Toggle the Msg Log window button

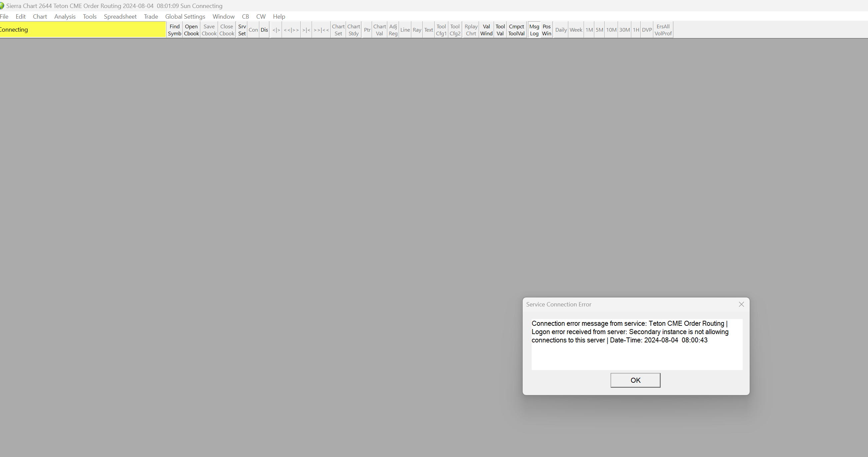point(534,30)
